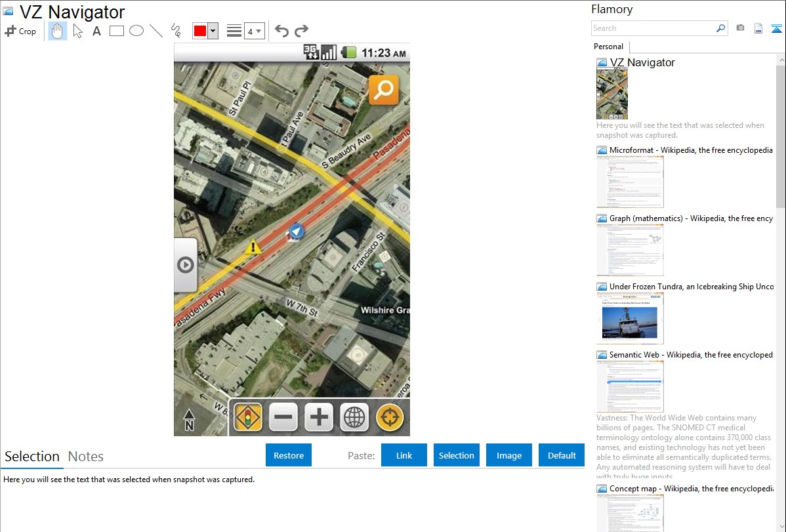Click the Flamory icon beside the main VZ Navigator title

point(9,12)
